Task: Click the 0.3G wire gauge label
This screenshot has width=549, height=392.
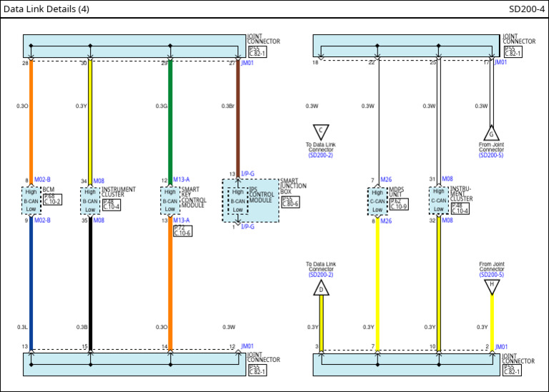Action: tap(162, 106)
